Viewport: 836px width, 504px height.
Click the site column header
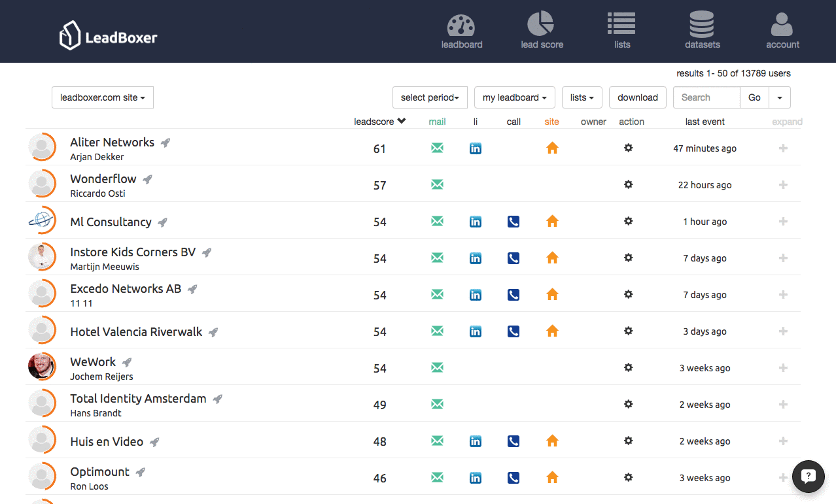pyautogui.click(x=551, y=122)
